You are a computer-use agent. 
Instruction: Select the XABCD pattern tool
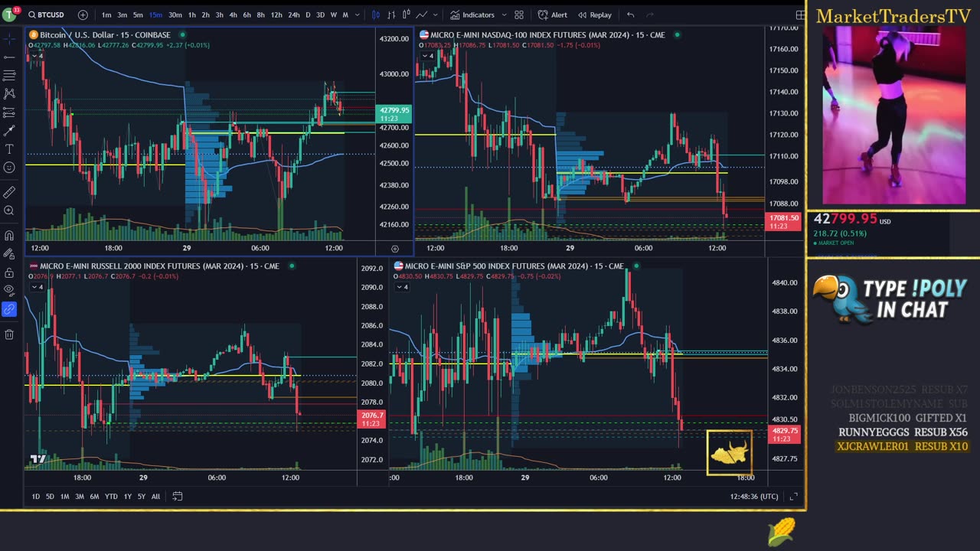coord(9,93)
